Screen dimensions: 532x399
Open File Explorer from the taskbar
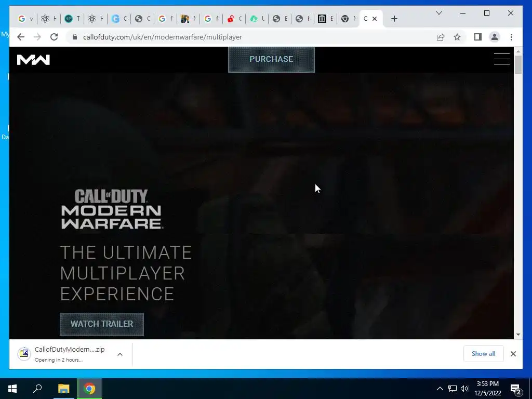(63, 389)
